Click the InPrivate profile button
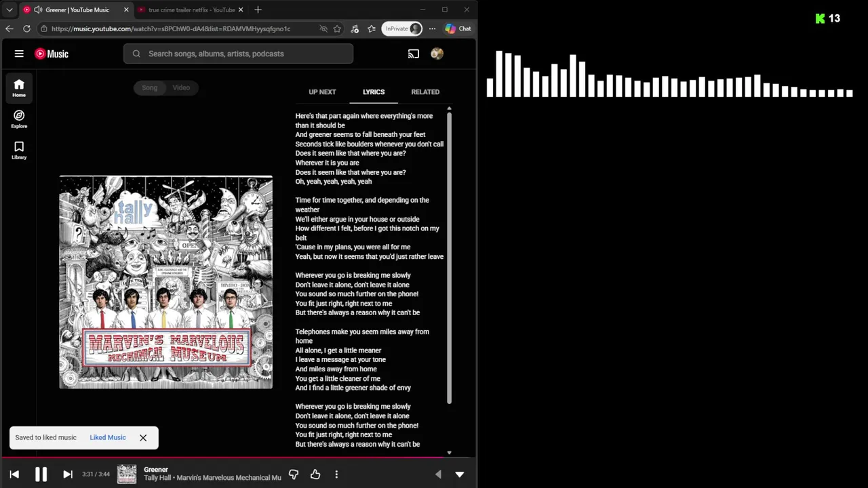Screen dimensions: 868x488 pyautogui.click(x=403, y=28)
